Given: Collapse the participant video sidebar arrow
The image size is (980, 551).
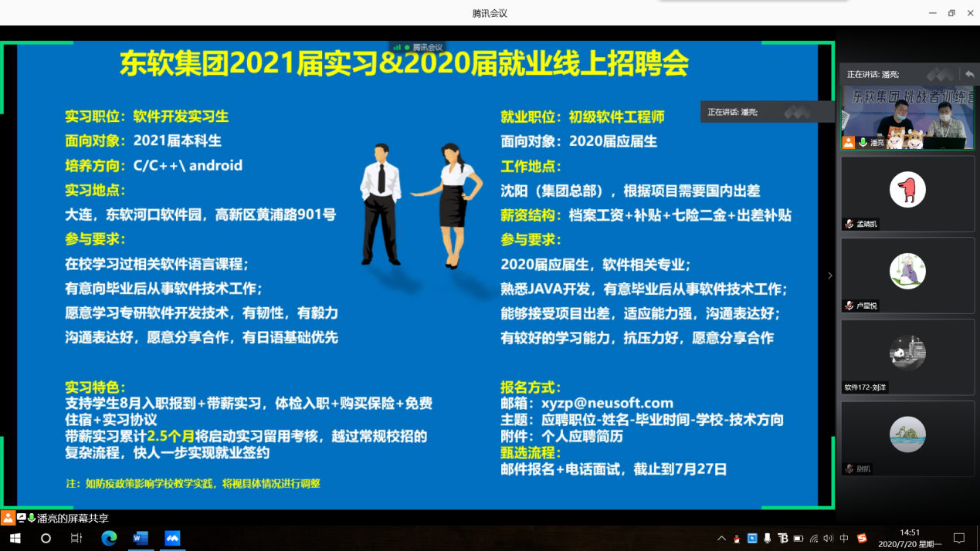Looking at the screenshot, I should (x=830, y=275).
